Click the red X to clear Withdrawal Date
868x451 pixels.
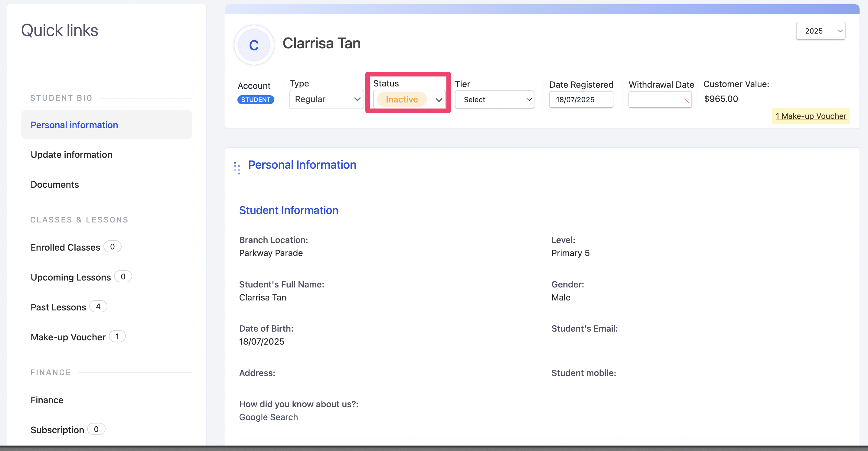click(686, 100)
